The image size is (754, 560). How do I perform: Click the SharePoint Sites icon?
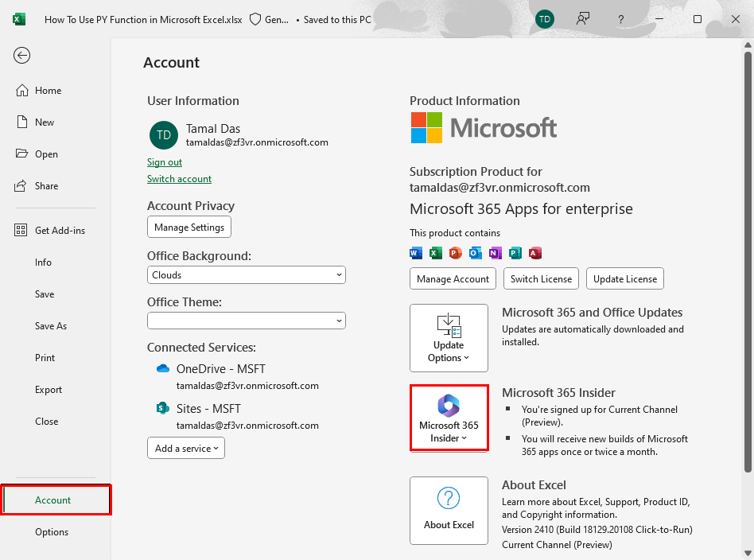coord(163,408)
